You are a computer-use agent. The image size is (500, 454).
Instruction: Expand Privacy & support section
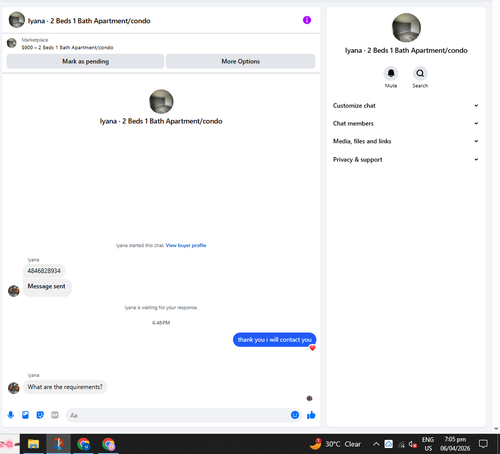click(406, 160)
